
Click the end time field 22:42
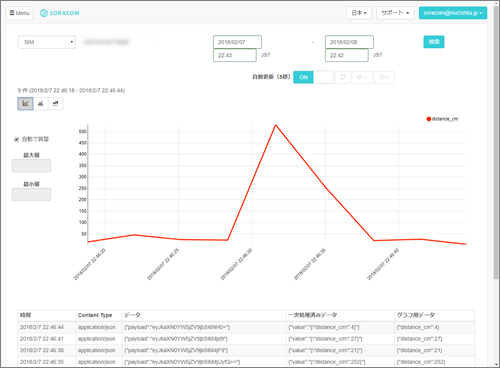[347, 55]
